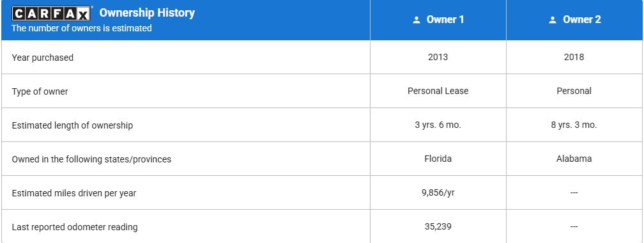Image resolution: width=644 pixels, height=243 pixels.
Task: Select the Type of owner row label
Action: point(40,91)
